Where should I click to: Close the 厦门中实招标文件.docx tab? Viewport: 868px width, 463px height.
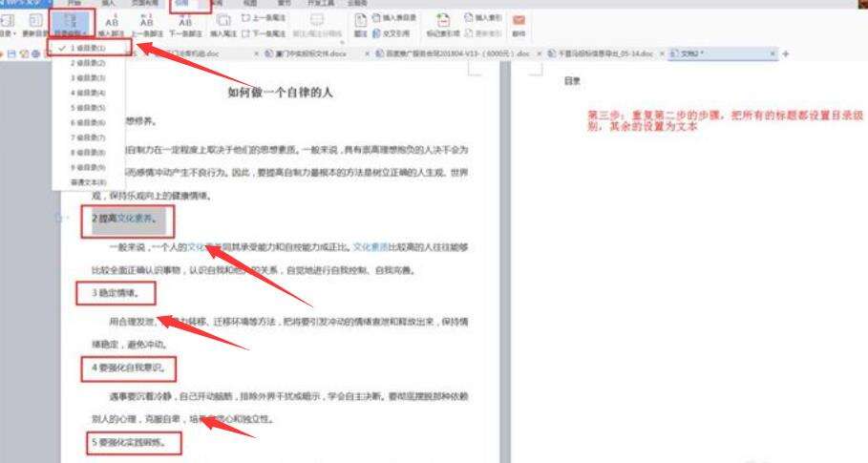(x=367, y=53)
